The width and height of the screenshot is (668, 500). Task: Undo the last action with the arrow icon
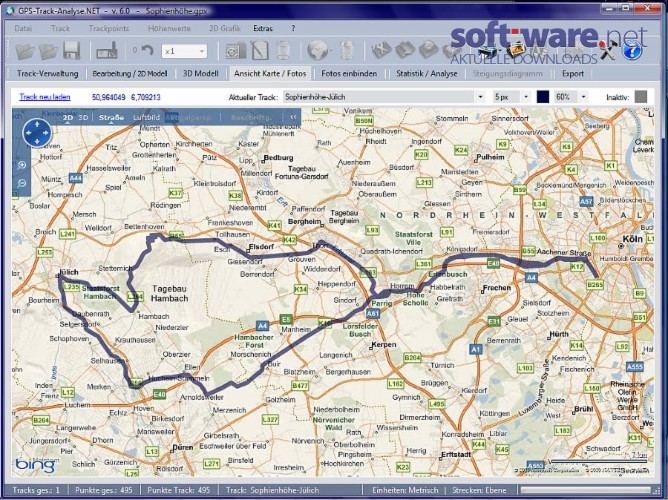point(147,51)
